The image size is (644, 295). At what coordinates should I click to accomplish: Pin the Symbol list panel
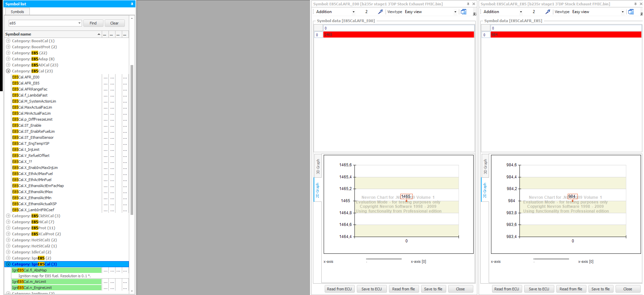132,4
